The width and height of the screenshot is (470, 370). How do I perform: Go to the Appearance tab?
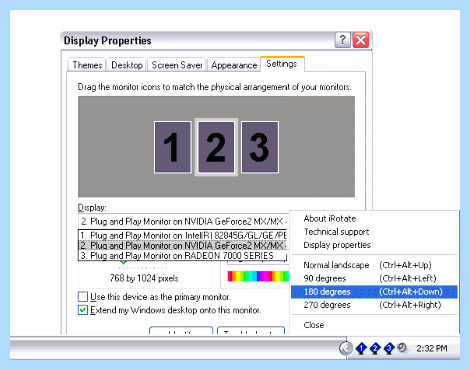[234, 65]
